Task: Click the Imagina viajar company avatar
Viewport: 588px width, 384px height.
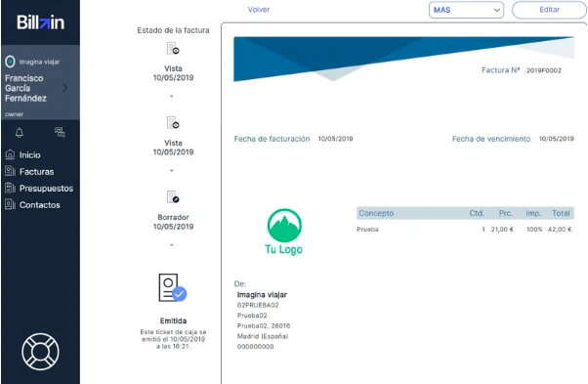Action: click(10, 62)
